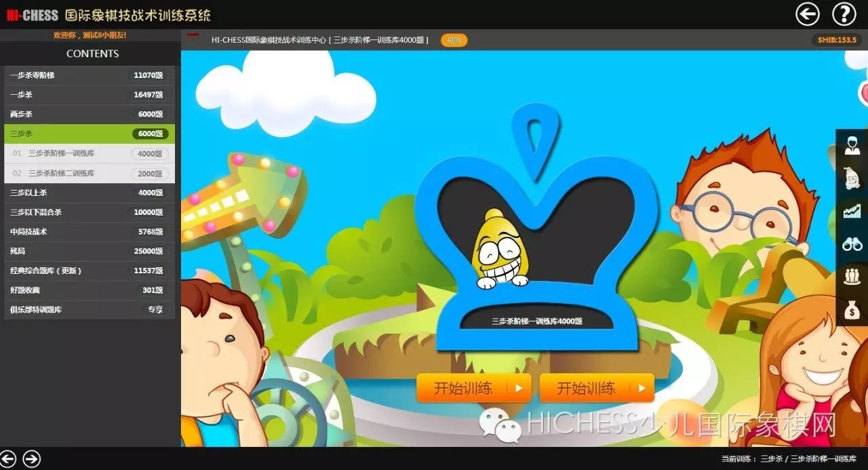Open help with the question mark icon

click(844, 14)
